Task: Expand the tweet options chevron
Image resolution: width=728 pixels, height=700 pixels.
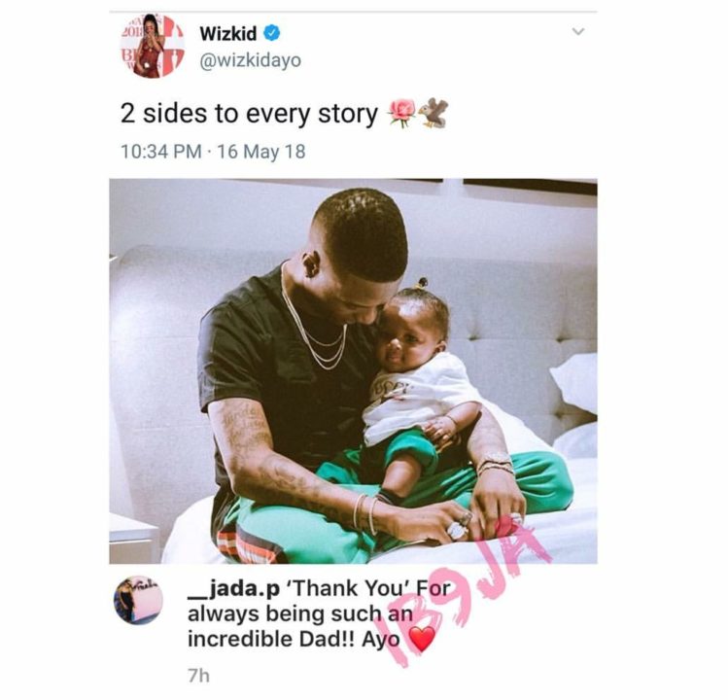Action: (x=578, y=31)
